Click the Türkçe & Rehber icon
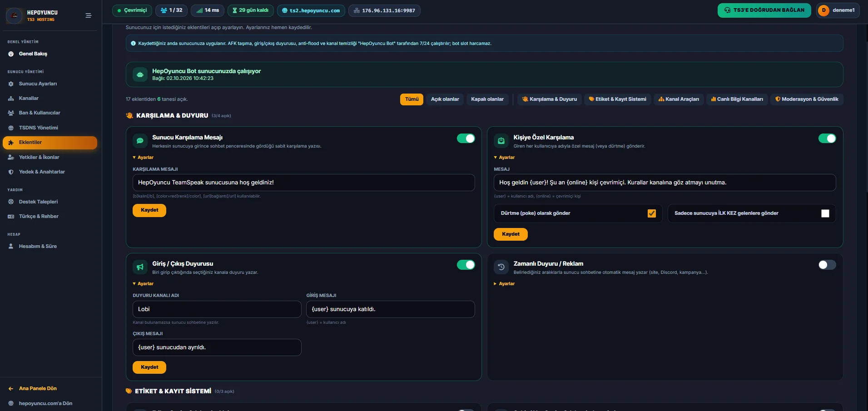 [x=11, y=217]
